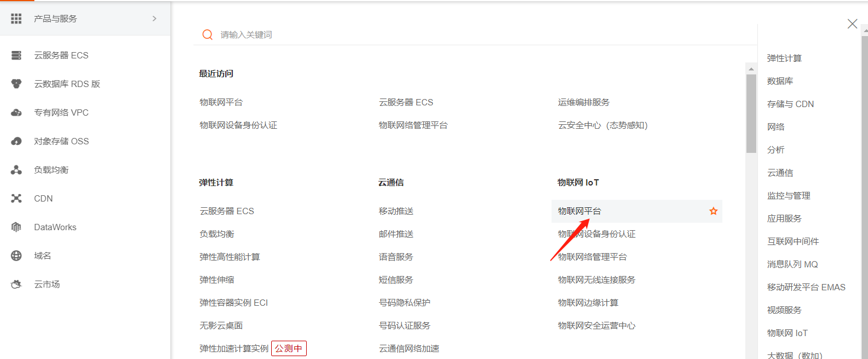The height and width of the screenshot is (359, 868).
Task: Jump to 视频服务 in category index
Action: coord(784,310)
